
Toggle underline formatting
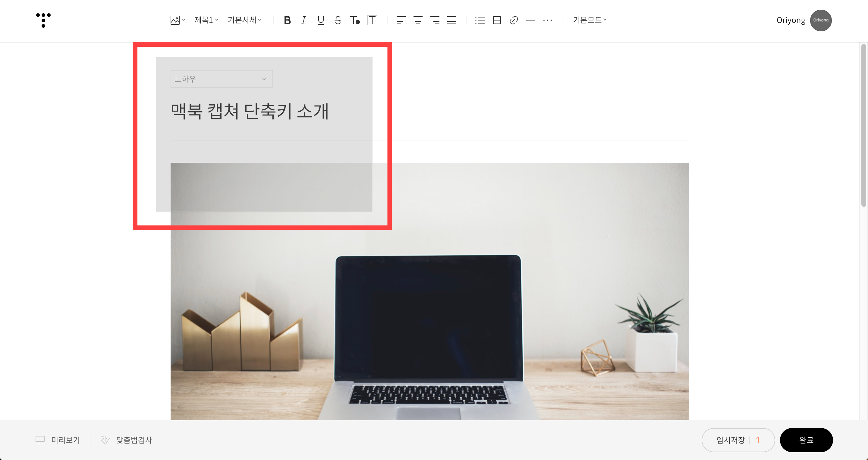point(320,20)
